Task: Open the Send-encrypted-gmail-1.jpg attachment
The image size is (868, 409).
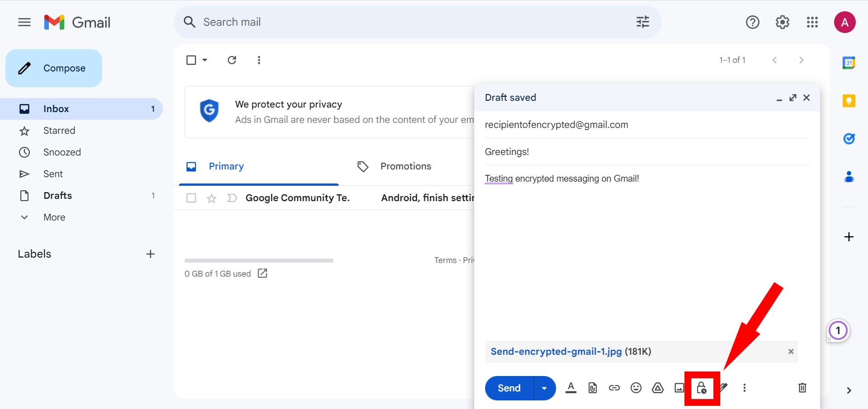Action: pos(556,352)
